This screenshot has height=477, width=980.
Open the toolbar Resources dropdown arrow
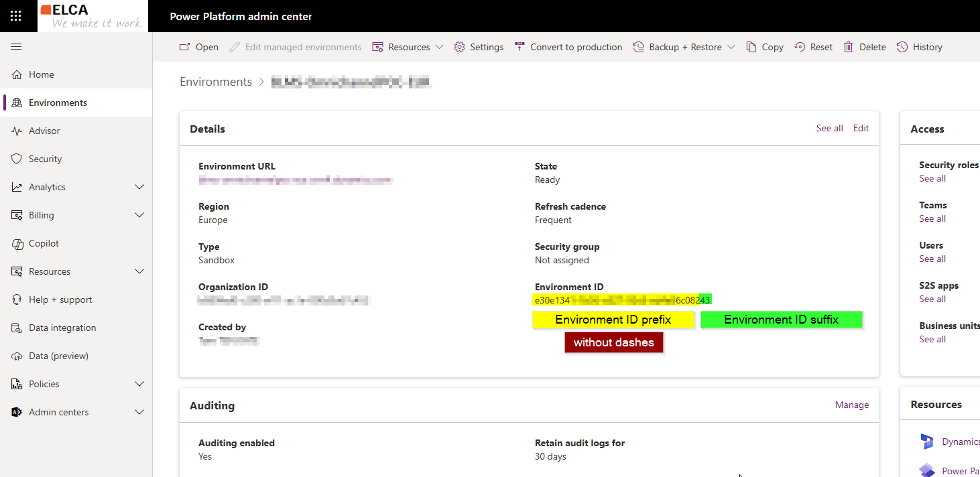click(x=440, y=47)
